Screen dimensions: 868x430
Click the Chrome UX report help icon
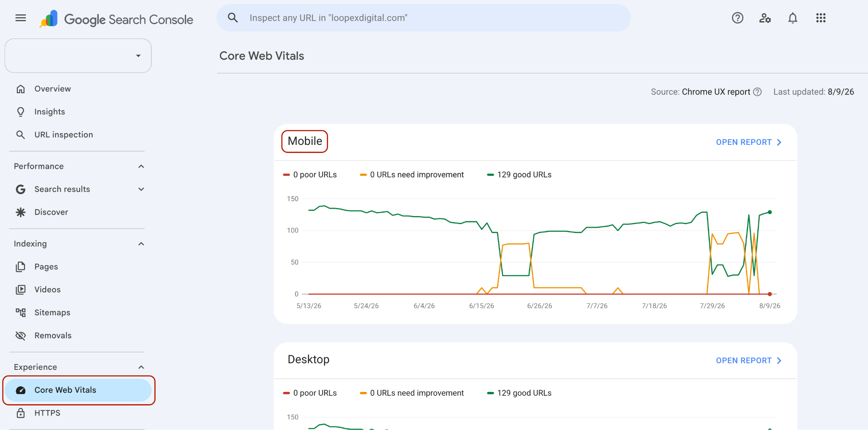point(757,92)
